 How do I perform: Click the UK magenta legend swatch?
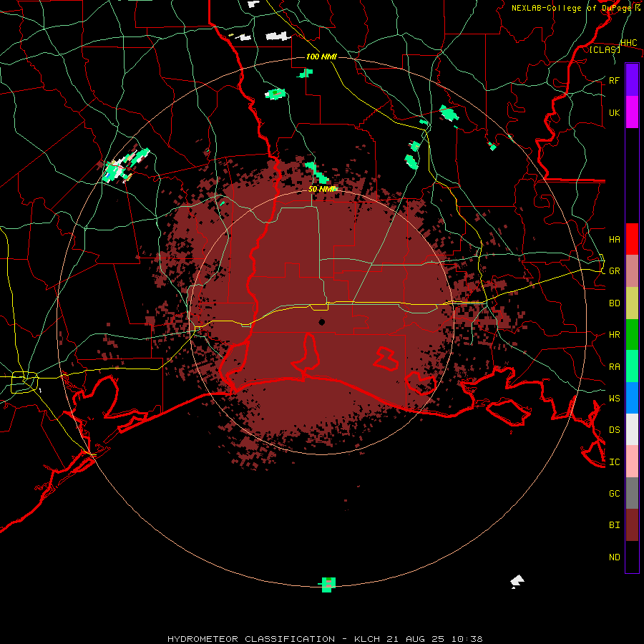632,112
